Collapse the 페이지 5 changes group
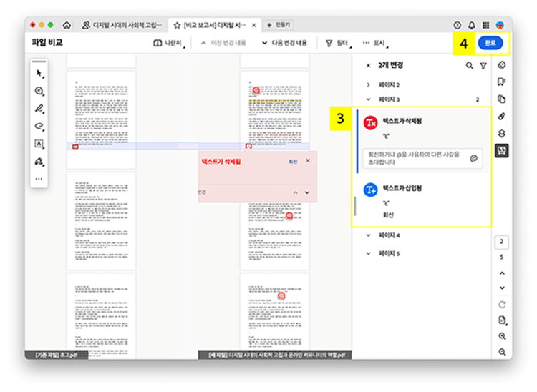This screenshot has width=537, height=392. point(369,253)
